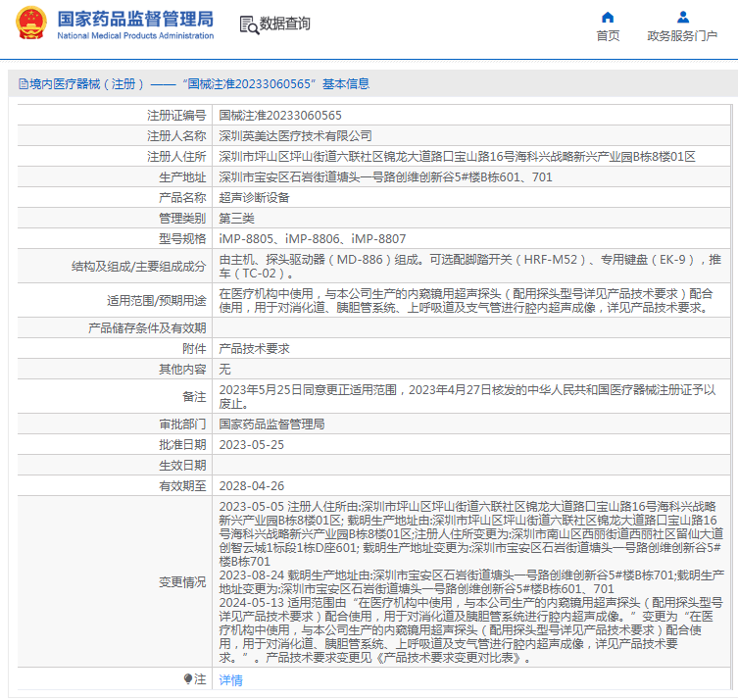
Task: Click the 变更情况 row label
Action: coord(182,581)
